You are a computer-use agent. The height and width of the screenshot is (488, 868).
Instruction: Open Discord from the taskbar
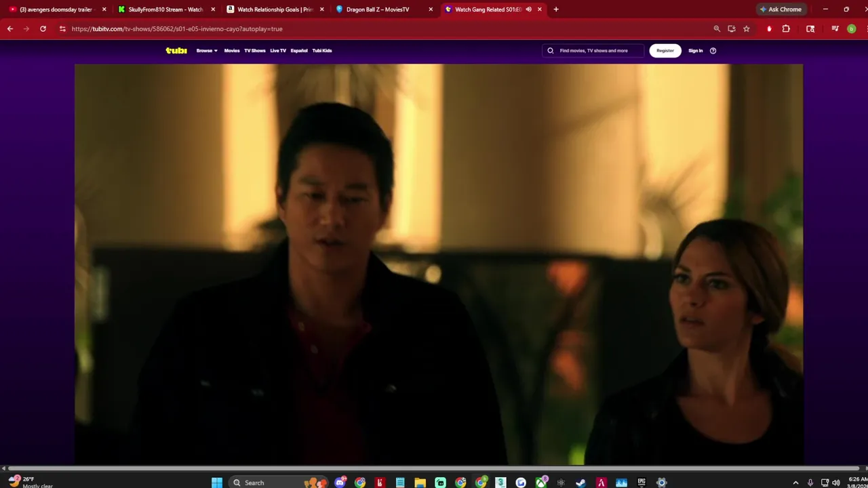pos(340,483)
